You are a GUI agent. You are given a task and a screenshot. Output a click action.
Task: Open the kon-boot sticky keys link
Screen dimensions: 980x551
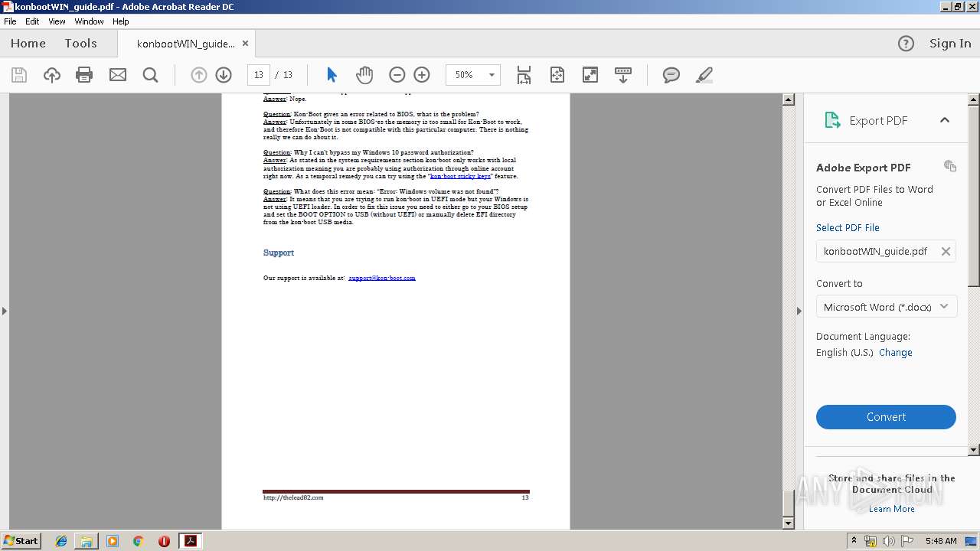pos(461,176)
